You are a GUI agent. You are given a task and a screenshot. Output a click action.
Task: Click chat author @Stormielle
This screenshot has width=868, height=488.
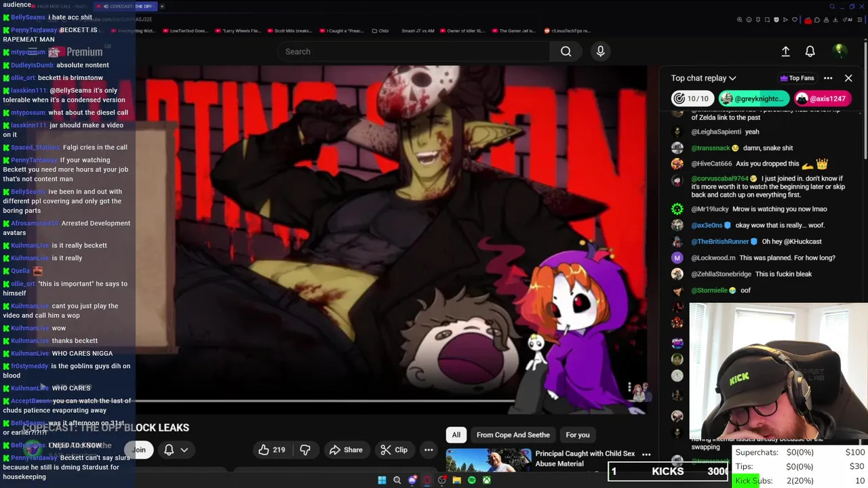tap(709, 290)
